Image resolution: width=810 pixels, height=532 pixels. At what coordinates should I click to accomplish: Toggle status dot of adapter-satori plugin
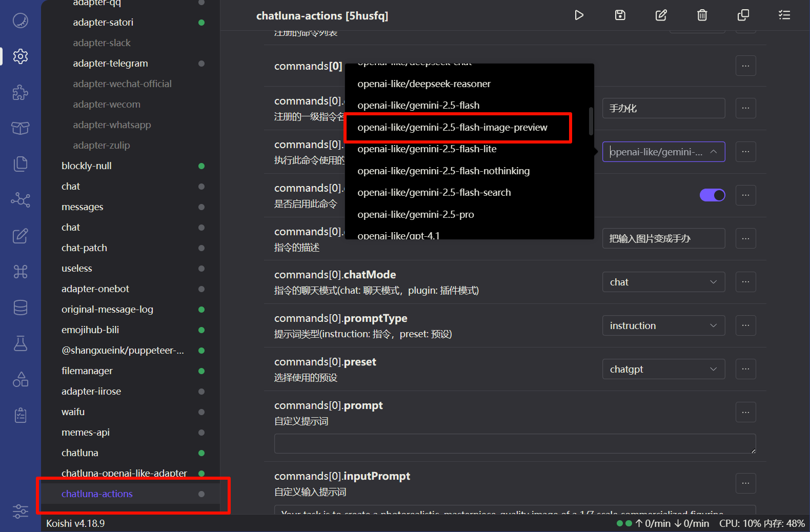201,23
